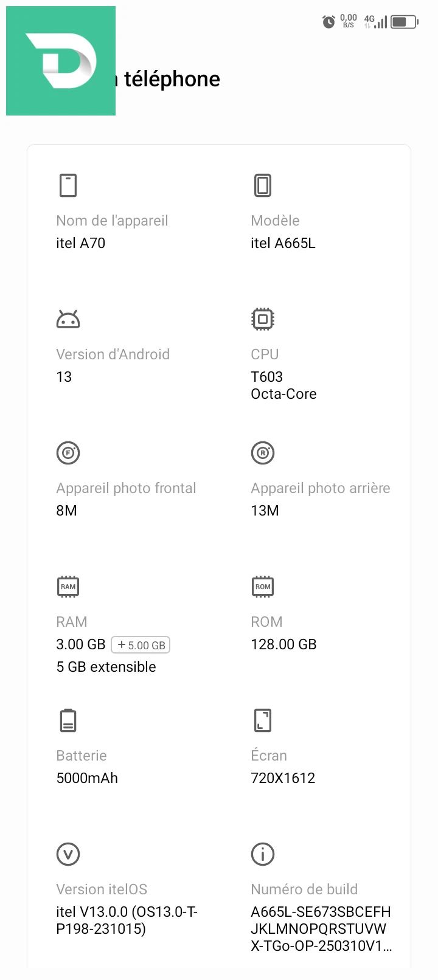Tap the device name phone icon

(68, 185)
